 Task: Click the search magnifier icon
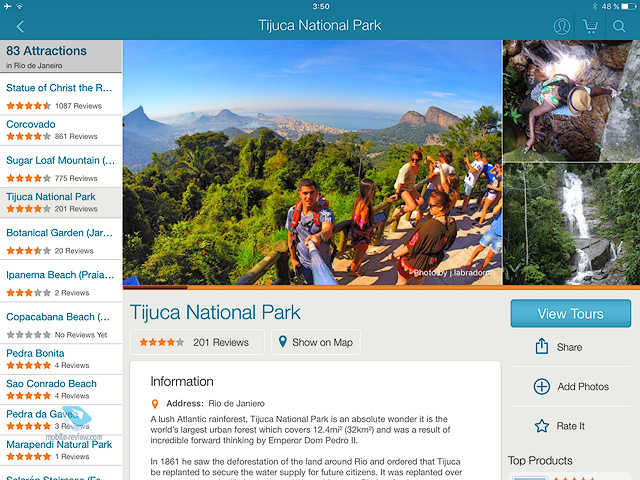[619, 27]
